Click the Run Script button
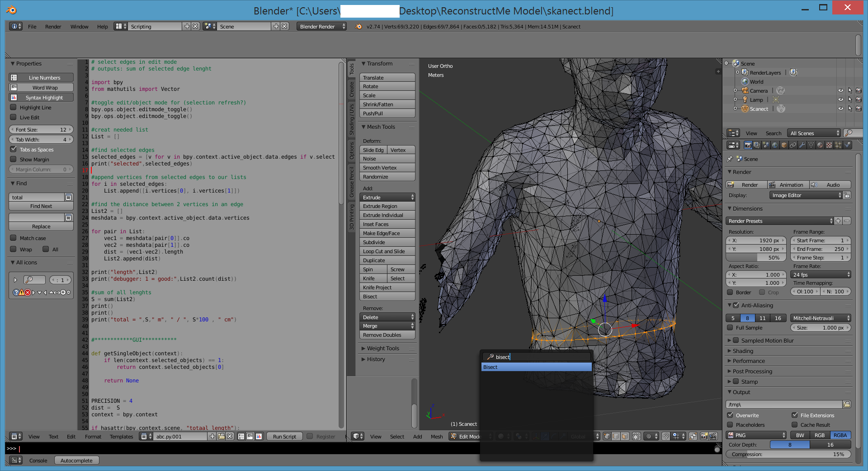 [284, 436]
